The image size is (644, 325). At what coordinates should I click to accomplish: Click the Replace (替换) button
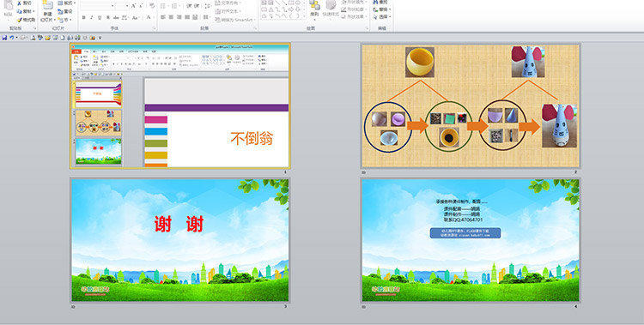(x=383, y=9)
